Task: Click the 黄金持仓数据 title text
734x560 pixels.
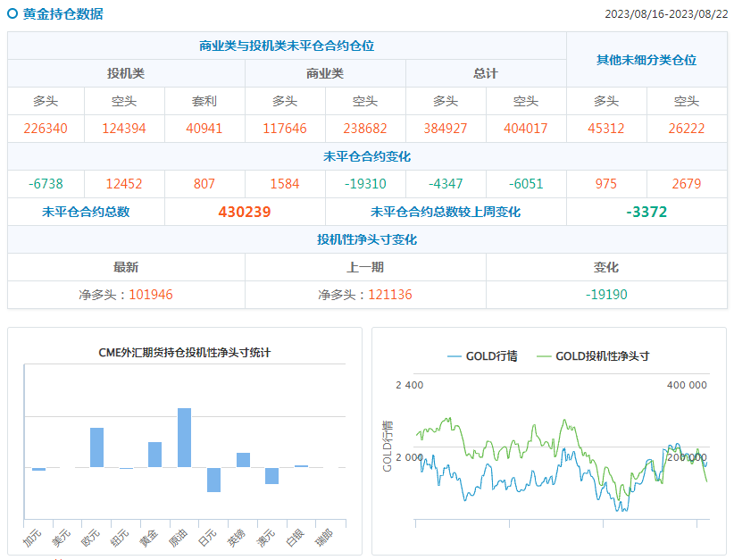Action: (63, 13)
